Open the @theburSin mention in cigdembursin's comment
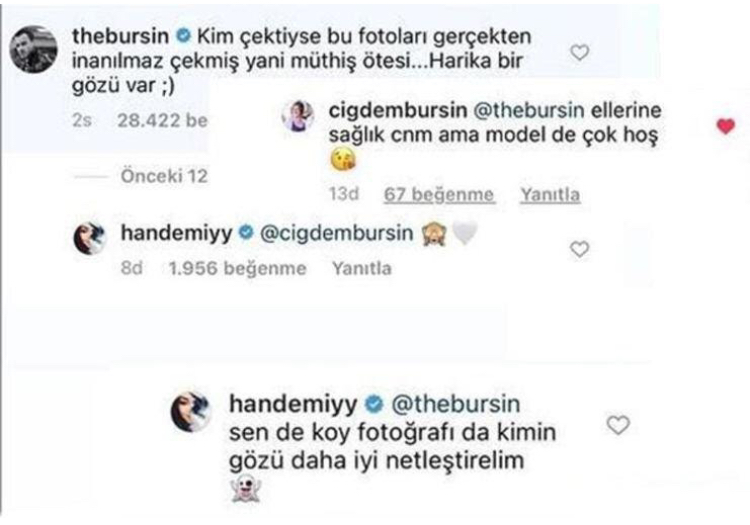The width and height of the screenshot is (750, 525). click(x=529, y=110)
